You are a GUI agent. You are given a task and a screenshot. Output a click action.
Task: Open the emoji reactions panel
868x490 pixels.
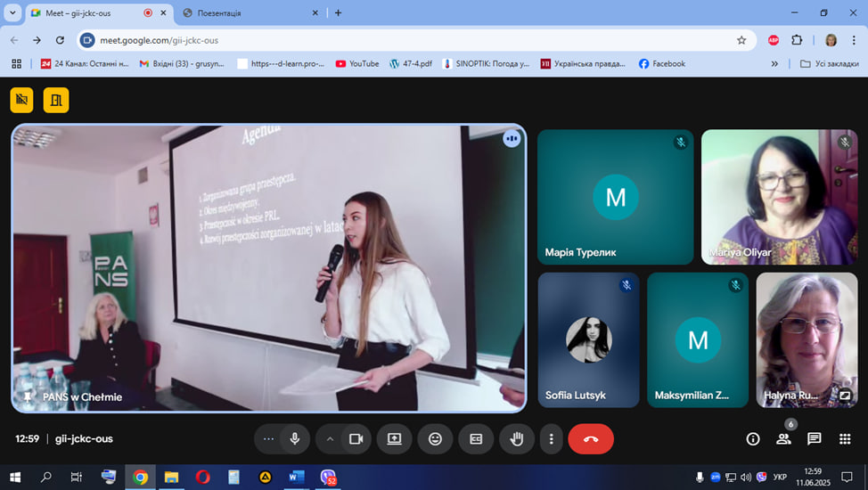[x=435, y=439]
